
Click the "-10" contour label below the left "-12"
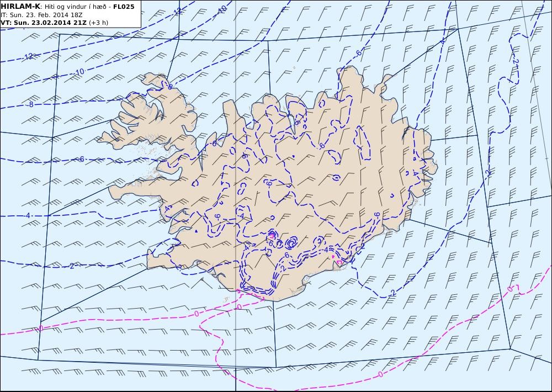[79, 72]
